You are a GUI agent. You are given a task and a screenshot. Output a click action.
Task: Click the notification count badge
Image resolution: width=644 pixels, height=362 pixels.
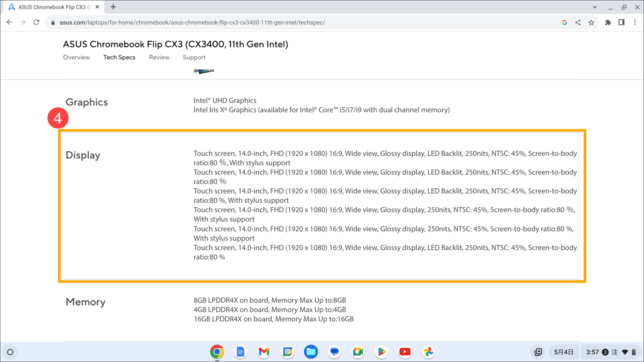click(605, 352)
